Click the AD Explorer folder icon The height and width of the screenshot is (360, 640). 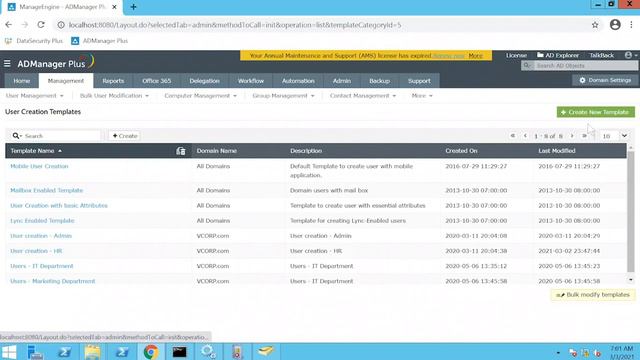(540, 55)
